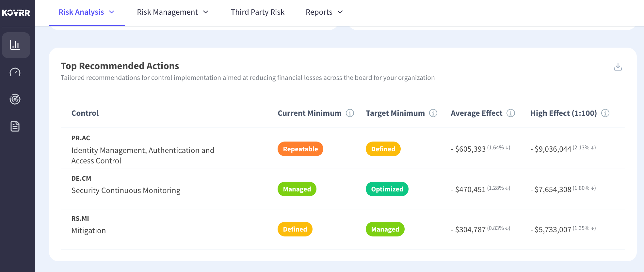Click the orange Repeatable status badge
This screenshot has height=272, width=644.
click(300, 149)
